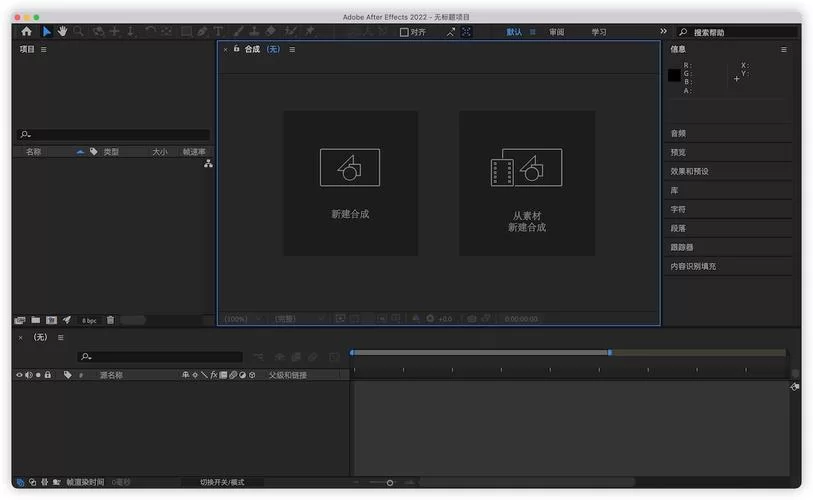813x500 pixels.
Task: Click the 搜索帮助 search field
Action: click(737, 32)
